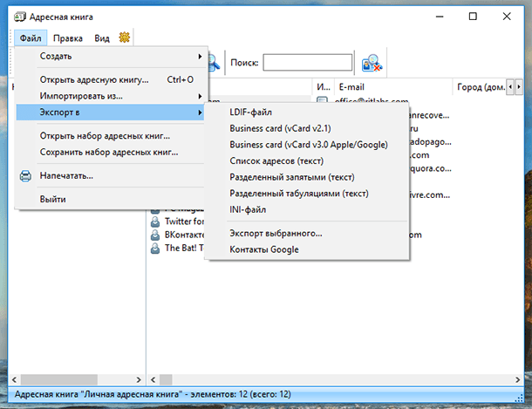Click the E-mail column header
Viewport: 532px width, 409px height.
click(x=393, y=87)
